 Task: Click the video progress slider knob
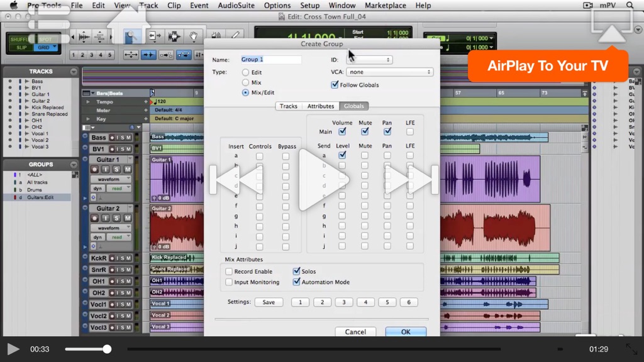[x=107, y=349]
